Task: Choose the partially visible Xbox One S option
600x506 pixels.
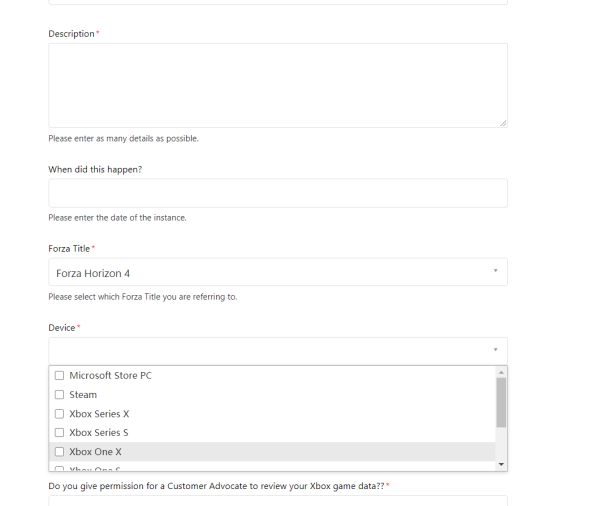Action: click(x=95, y=468)
